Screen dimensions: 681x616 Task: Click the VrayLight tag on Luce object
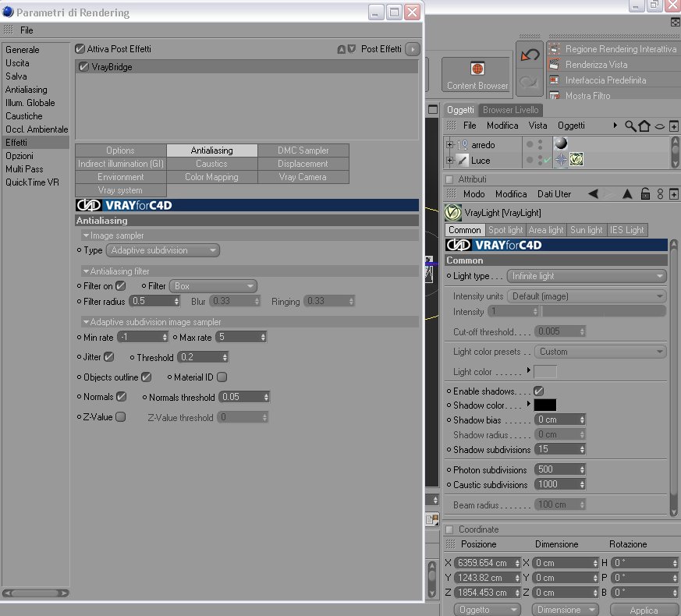[576, 159]
